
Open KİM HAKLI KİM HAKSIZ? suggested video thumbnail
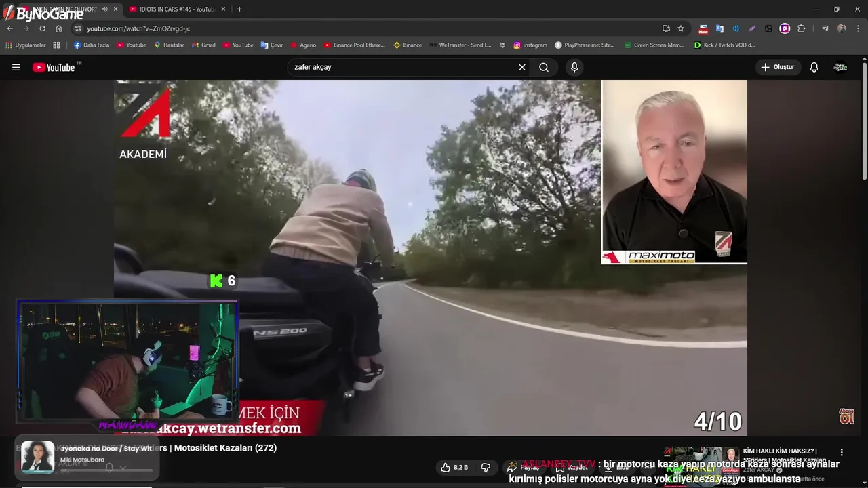tap(701, 466)
